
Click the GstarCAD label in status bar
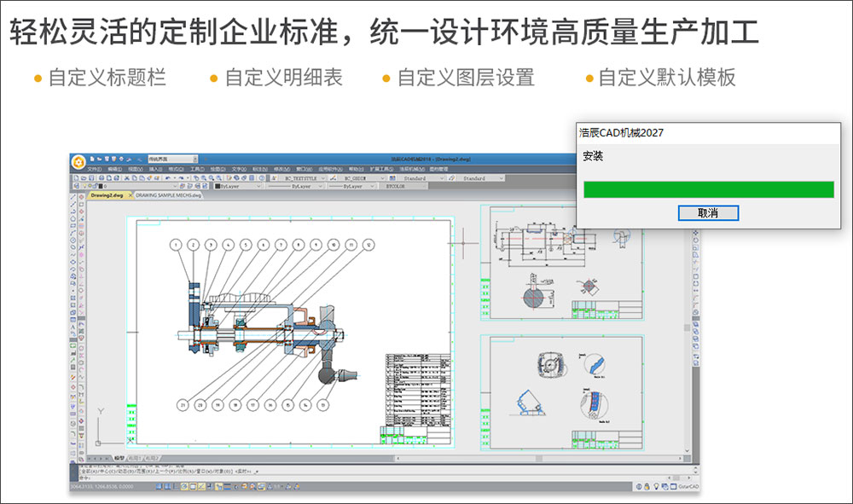click(x=688, y=487)
